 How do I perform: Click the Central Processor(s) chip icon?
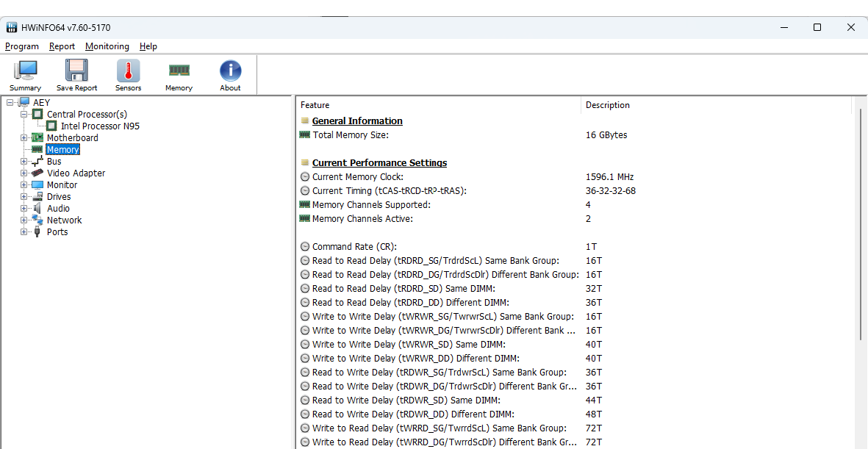point(37,114)
